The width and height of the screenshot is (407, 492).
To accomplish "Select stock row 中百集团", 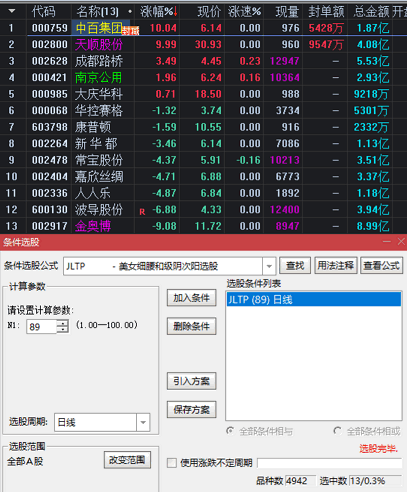I will point(203,28).
